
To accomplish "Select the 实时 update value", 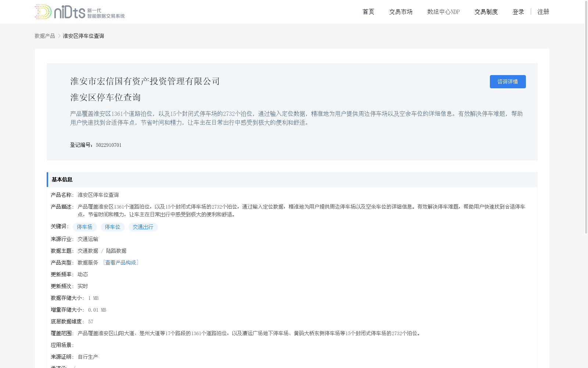I will click(x=83, y=286).
